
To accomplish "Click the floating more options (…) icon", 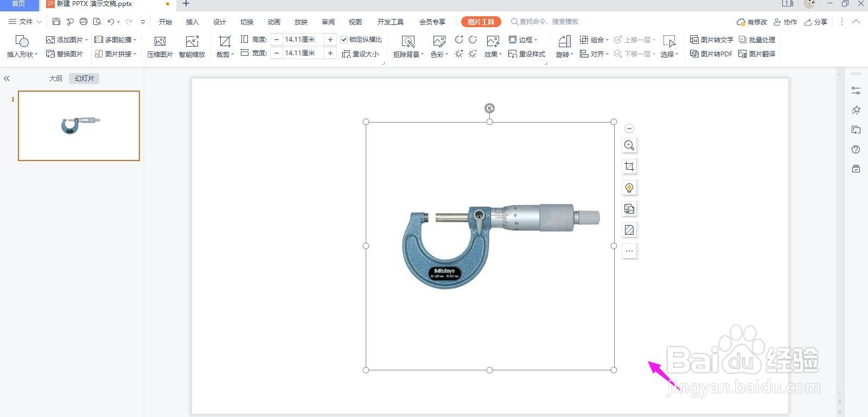I will coord(629,251).
